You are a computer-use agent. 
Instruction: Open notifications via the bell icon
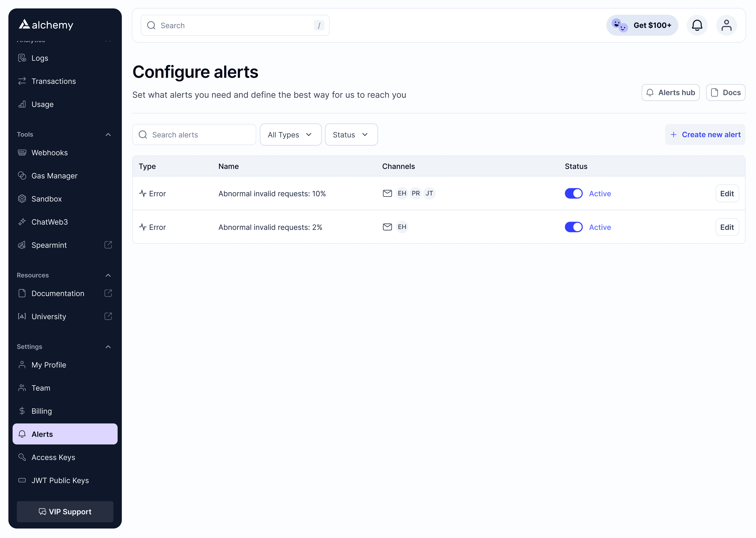(697, 25)
